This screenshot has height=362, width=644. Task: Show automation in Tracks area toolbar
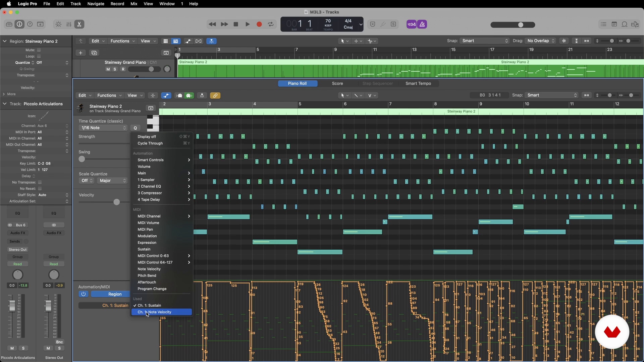(188, 41)
